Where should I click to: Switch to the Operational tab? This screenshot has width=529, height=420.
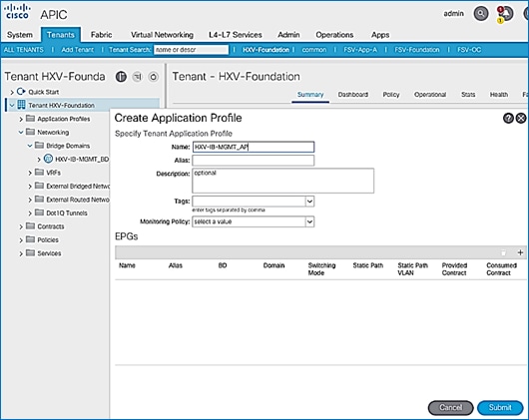(430, 95)
